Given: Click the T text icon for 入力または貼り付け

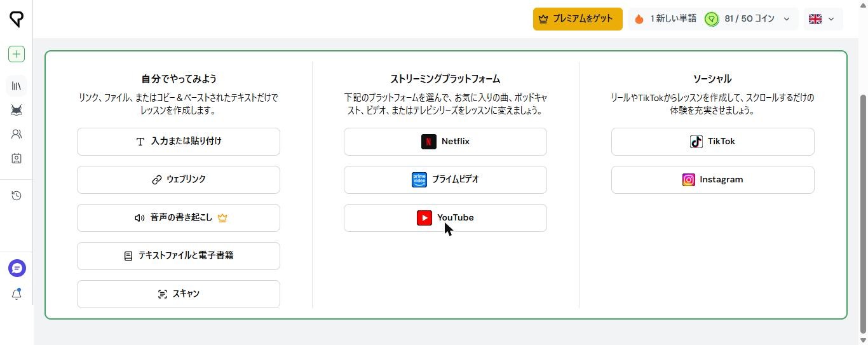Looking at the screenshot, I should [x=140, y=142].
